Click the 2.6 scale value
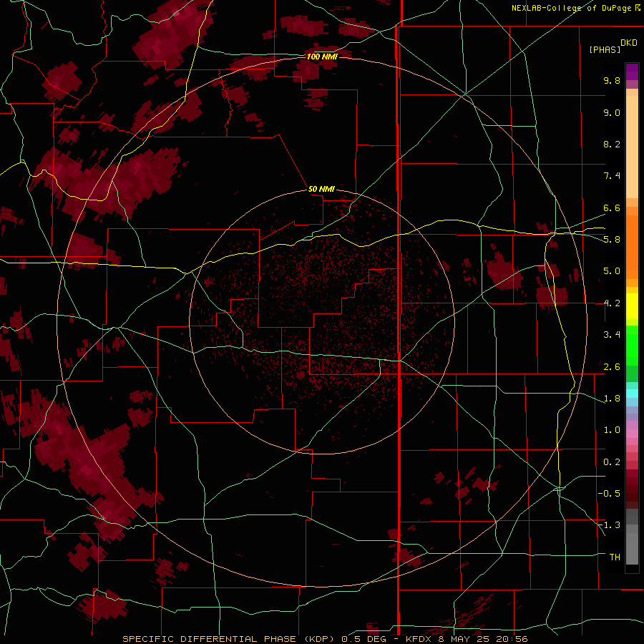Viewport: 644px width, 644px height. point(612,367)
